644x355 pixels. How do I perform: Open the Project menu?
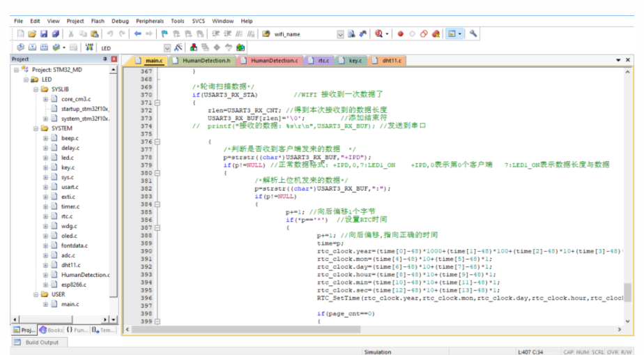(x=75, y=21)
